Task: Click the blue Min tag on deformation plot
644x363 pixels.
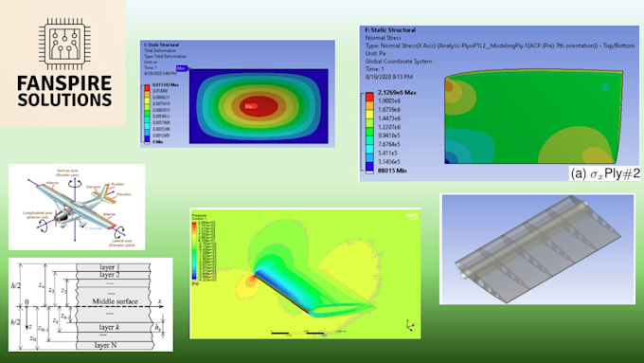Action: 182,68
